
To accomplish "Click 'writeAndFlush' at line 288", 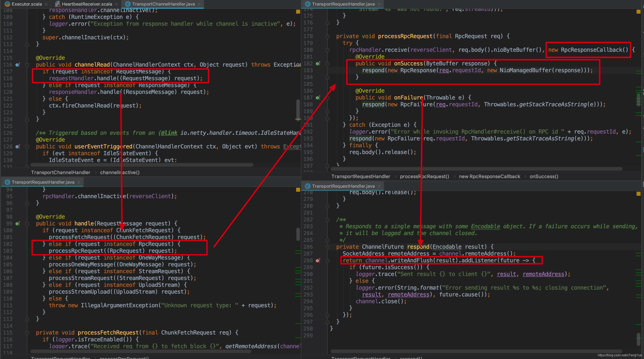I will (412, 261).
